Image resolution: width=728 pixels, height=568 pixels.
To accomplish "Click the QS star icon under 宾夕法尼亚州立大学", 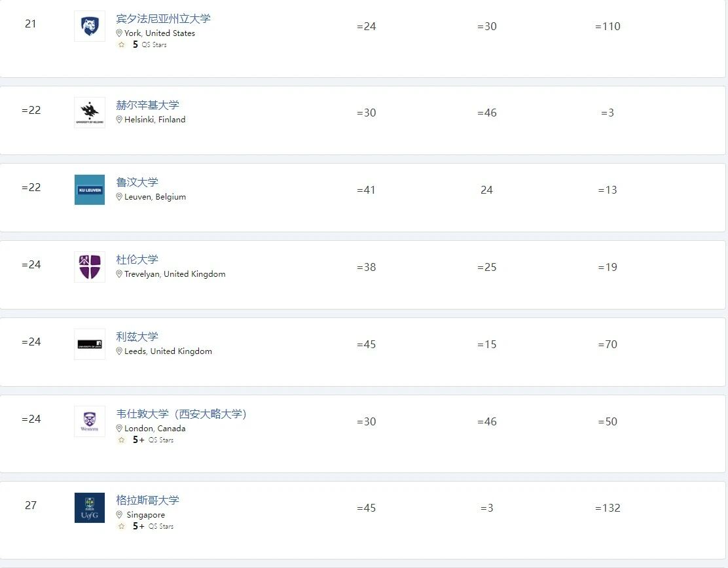I will tap(121, 45).
